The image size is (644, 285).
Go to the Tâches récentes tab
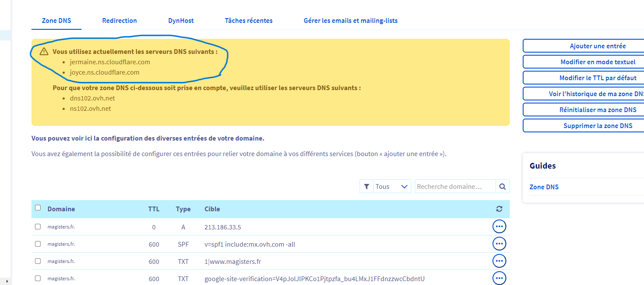[x=249, y=21]
